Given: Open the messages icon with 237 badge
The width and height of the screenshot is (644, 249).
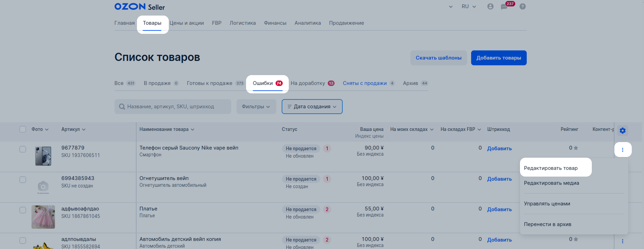Looking at the screenshot, I should (x=504, y=7).
